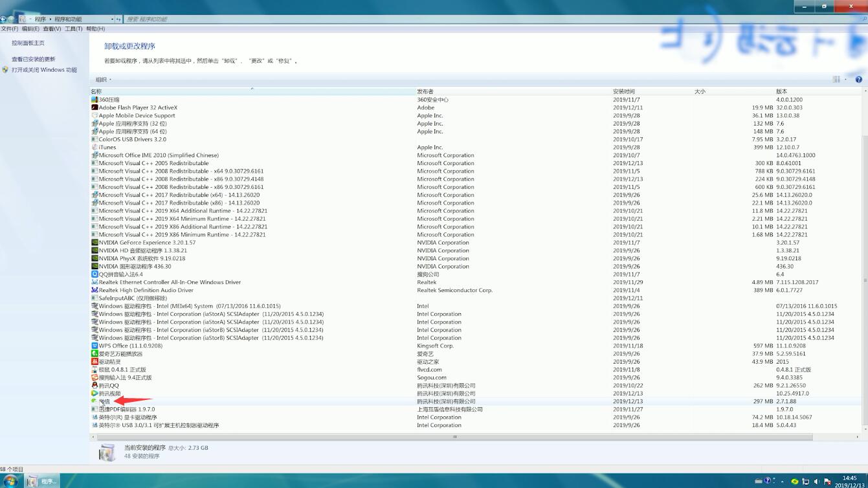Select the 微信 row version 2.7.1.88
The image size is (868, 488).
point(476,401)
